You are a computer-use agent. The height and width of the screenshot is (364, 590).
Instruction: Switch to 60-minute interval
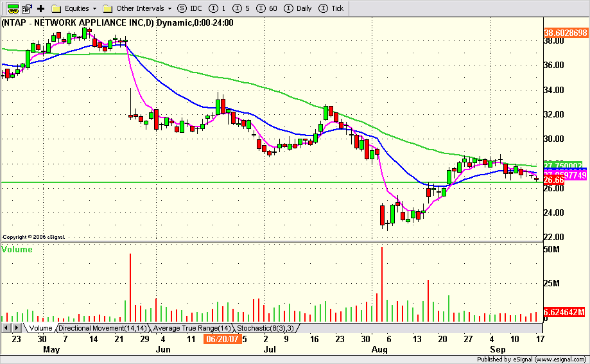(x=267, y=8)
